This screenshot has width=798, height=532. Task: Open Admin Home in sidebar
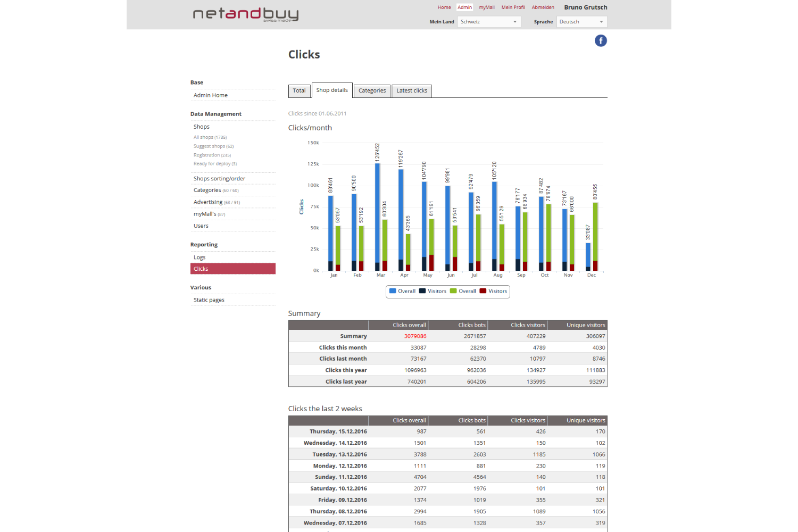(x=211, y=95)
